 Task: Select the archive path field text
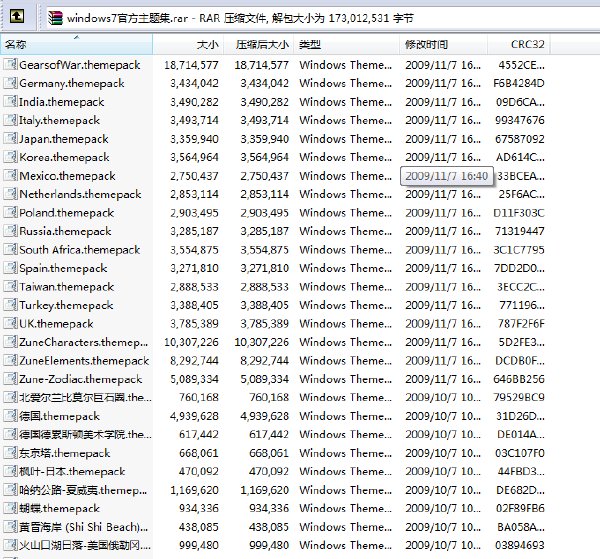pyautogui.click(x=240, y=18)
